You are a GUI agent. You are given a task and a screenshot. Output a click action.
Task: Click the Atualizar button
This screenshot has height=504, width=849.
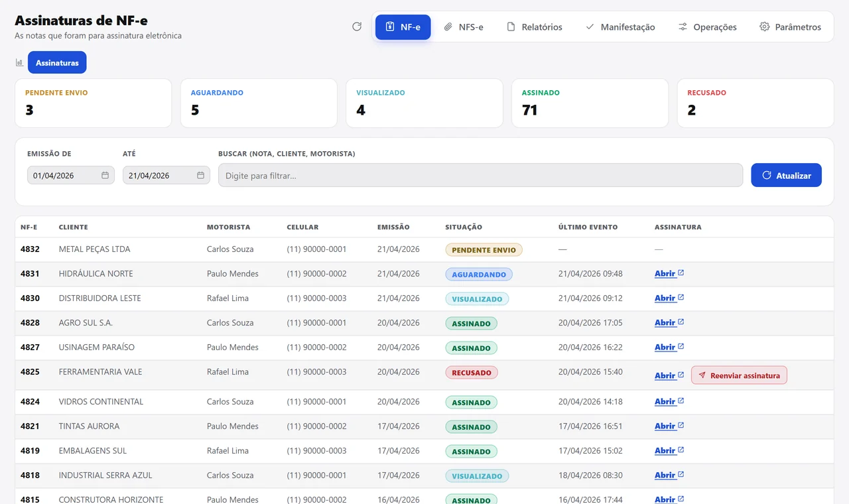[x=786, y=175]
